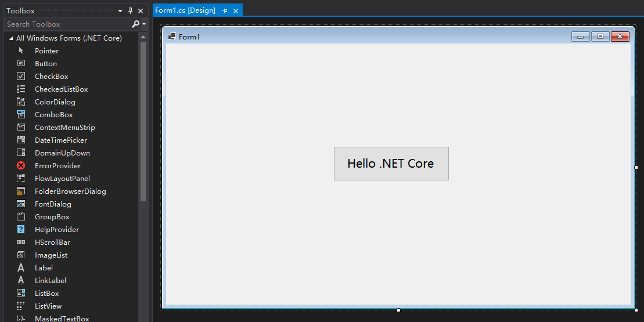
Task: Select the CheckedListBox label text
Action: tap(61, 89)
